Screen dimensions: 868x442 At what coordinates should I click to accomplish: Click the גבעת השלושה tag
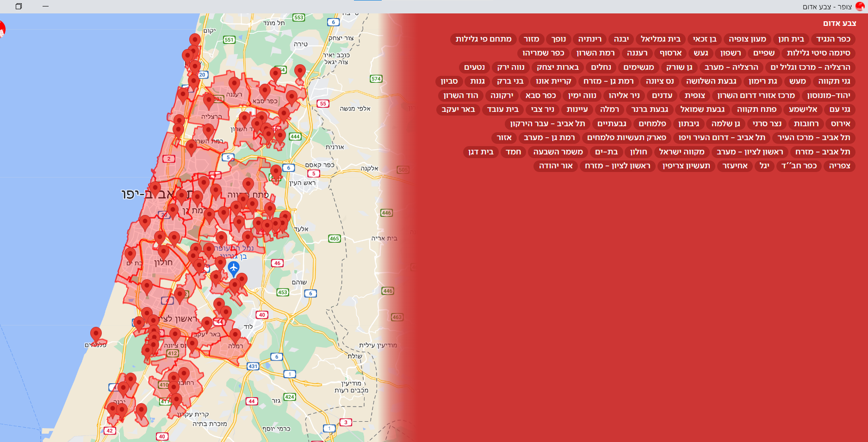tap(711, 81)
